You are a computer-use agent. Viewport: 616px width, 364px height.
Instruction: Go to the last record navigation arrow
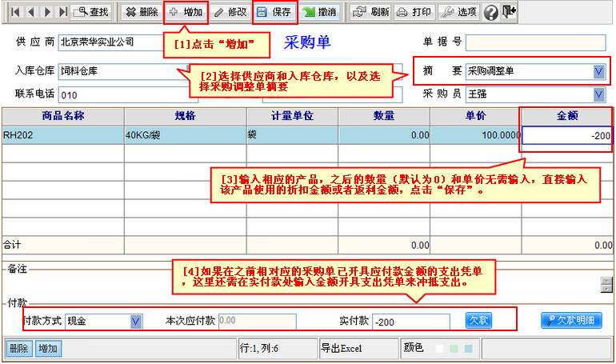click(62, 12)
